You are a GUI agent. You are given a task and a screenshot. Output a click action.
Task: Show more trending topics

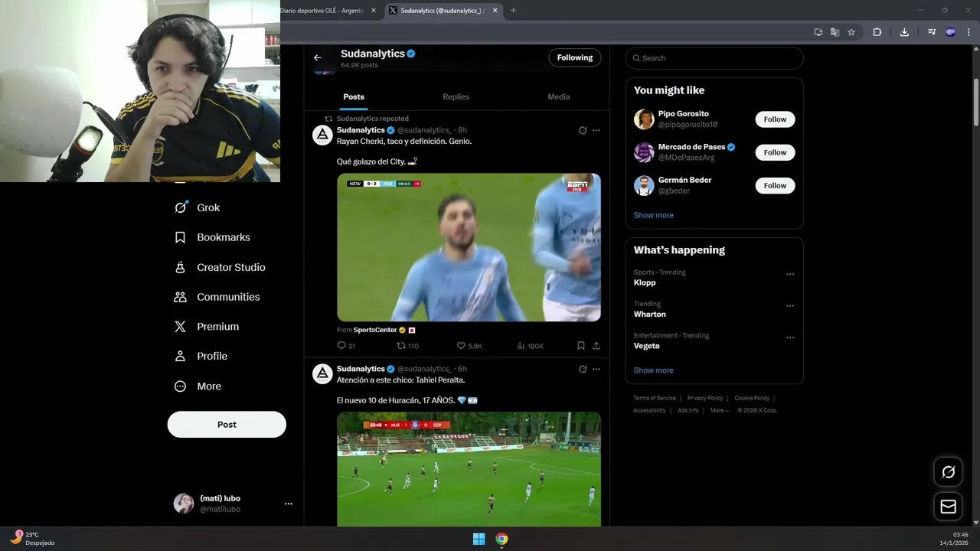(653, 370)
